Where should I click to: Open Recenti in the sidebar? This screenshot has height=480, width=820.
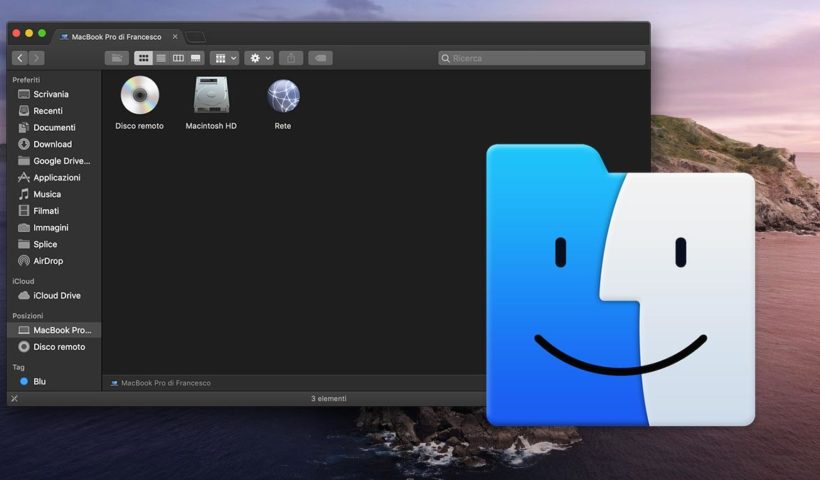tap(48, 111)
